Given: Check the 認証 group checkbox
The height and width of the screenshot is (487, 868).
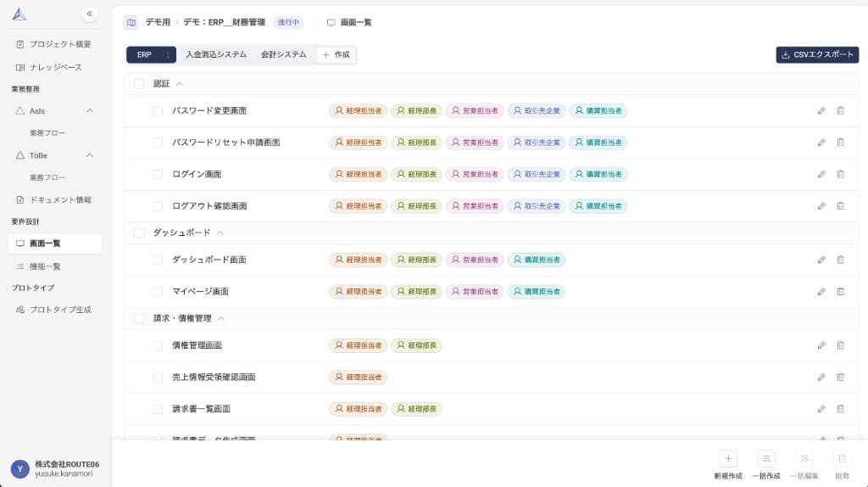Looking at the screenshot, I should 139,84.
